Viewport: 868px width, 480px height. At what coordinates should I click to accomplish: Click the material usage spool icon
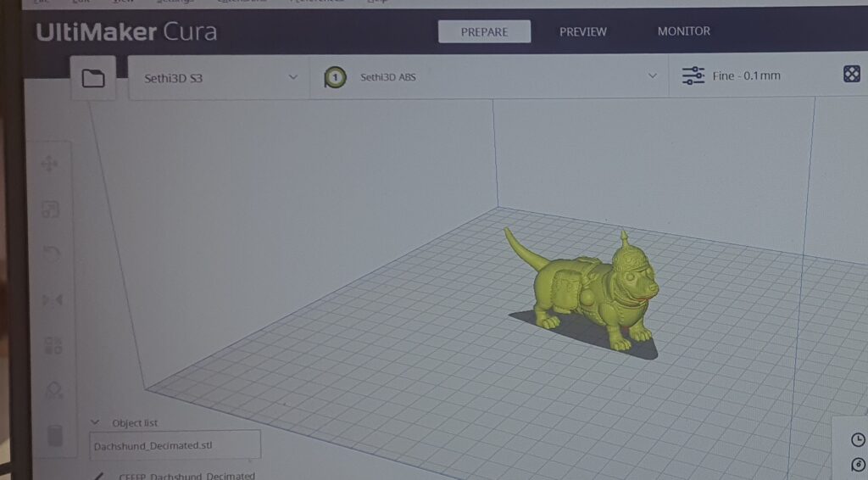pos(859,465)
